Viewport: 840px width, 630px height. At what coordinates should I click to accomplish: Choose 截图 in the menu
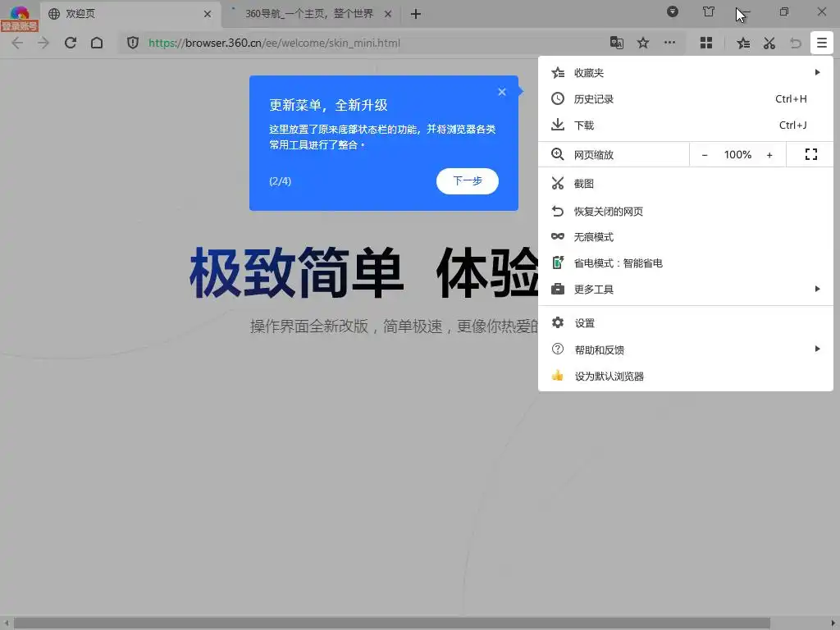[x=685, y=183]
